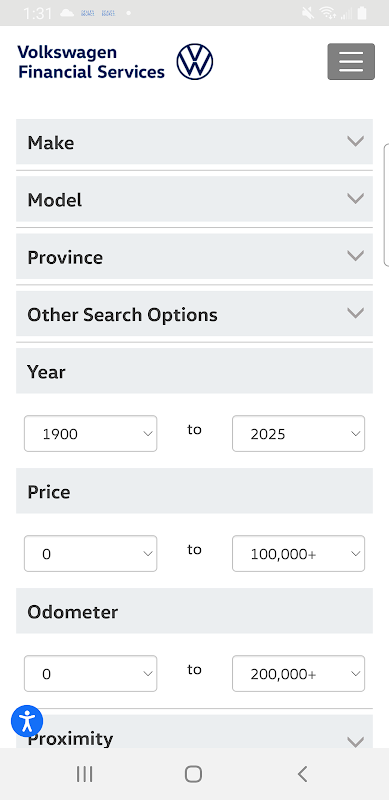Screen dimensions: 389x800
Task: Open the hamburger navigation menu
Action: tap(351, 62)
